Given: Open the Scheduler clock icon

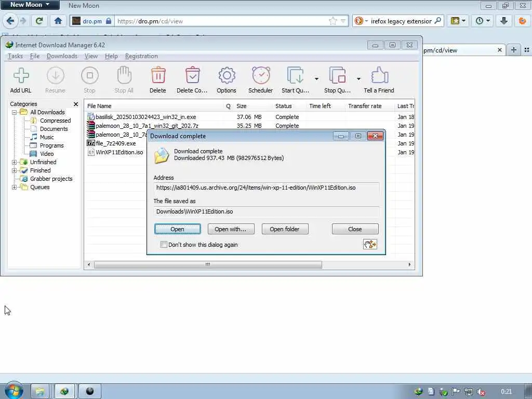Looking at the screenshot, I should (261, 75).
